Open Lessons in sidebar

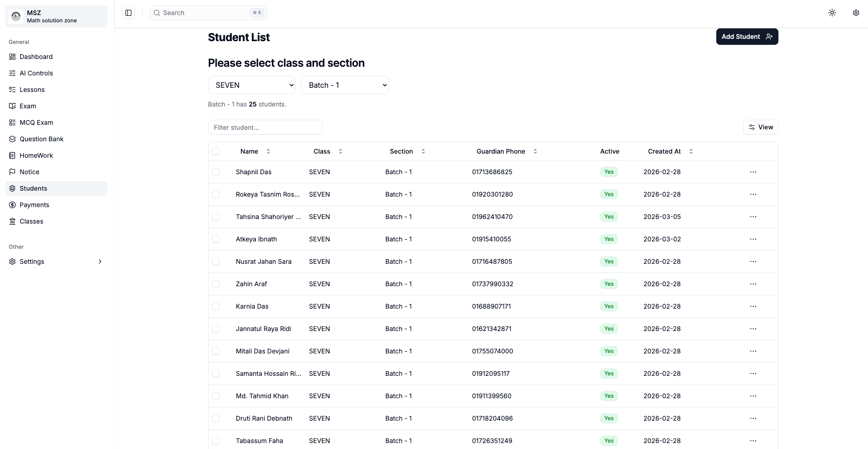pos(56,90)
